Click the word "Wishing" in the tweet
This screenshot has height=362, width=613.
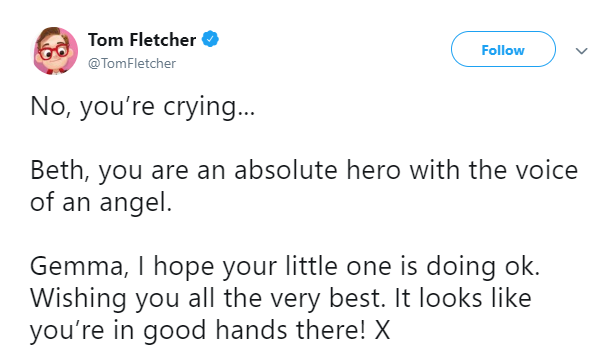(x=78, y=299)
